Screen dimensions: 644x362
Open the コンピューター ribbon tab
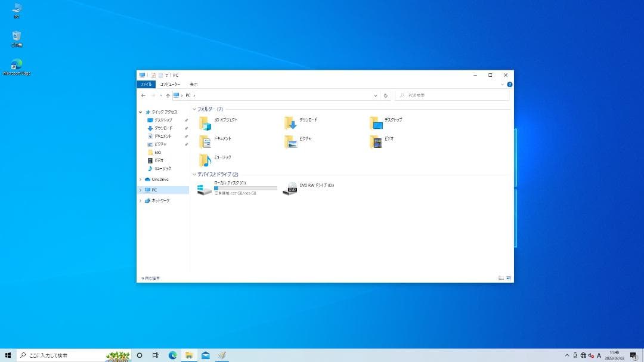tap(169, 84)
